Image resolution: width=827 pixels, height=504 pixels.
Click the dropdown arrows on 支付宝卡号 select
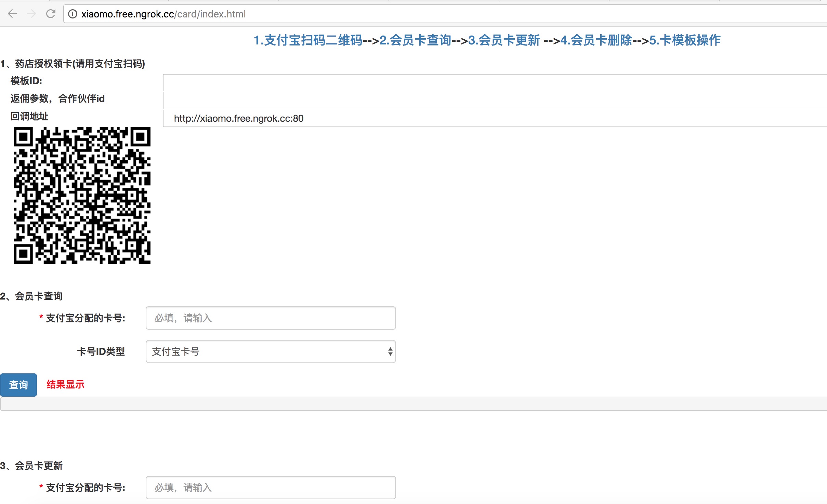390,352
